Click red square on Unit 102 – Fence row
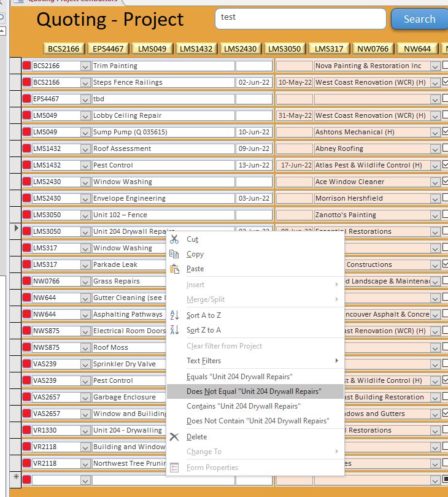448x497 pixels. point(26,215)
